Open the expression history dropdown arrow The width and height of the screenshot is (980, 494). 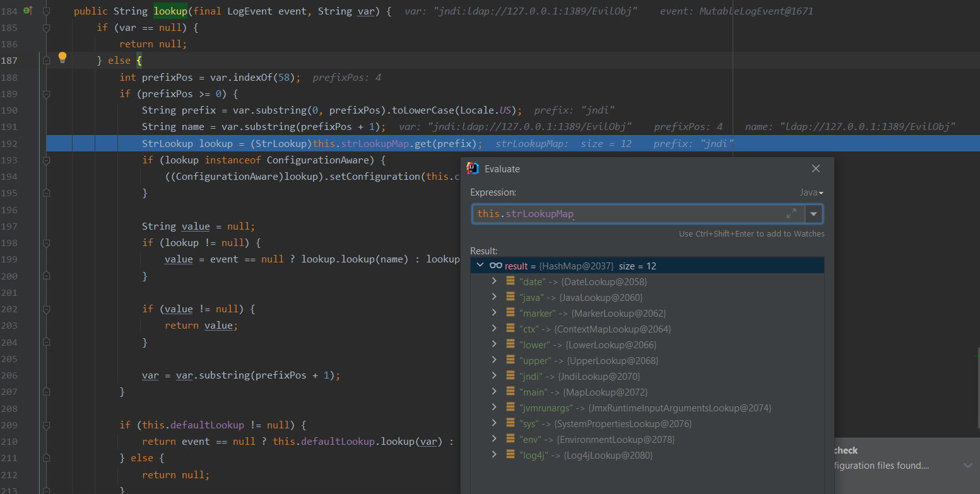[x=814, y=214]
